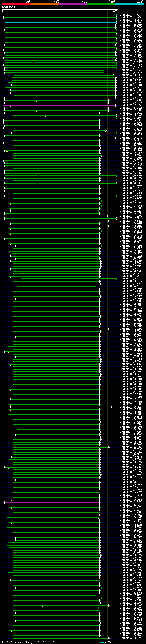Click the red 20% color legend segment

click(16, 4)
